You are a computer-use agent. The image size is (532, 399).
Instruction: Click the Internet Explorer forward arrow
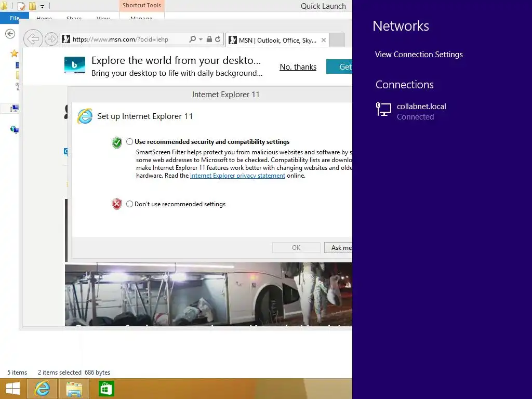(51, 39)
